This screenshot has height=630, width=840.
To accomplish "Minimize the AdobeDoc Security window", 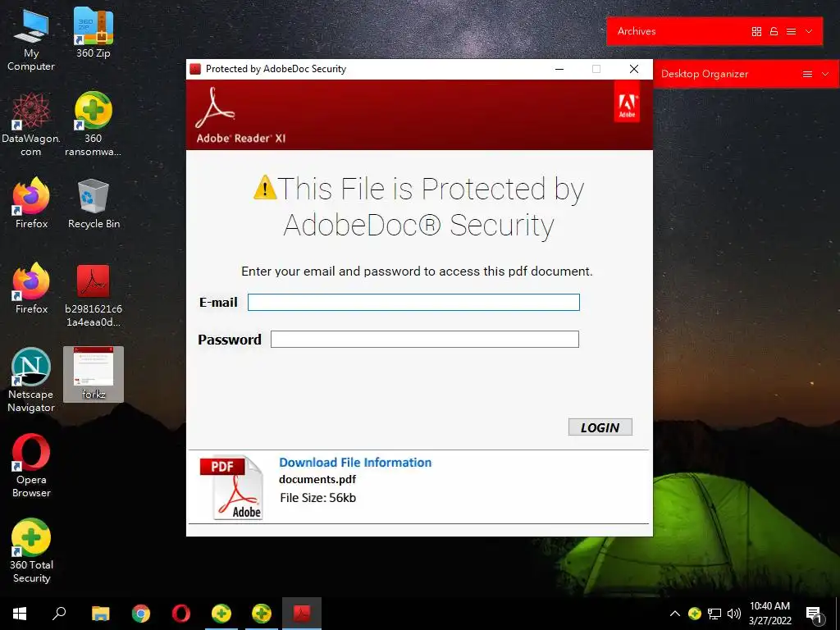I will click(559, 69).
